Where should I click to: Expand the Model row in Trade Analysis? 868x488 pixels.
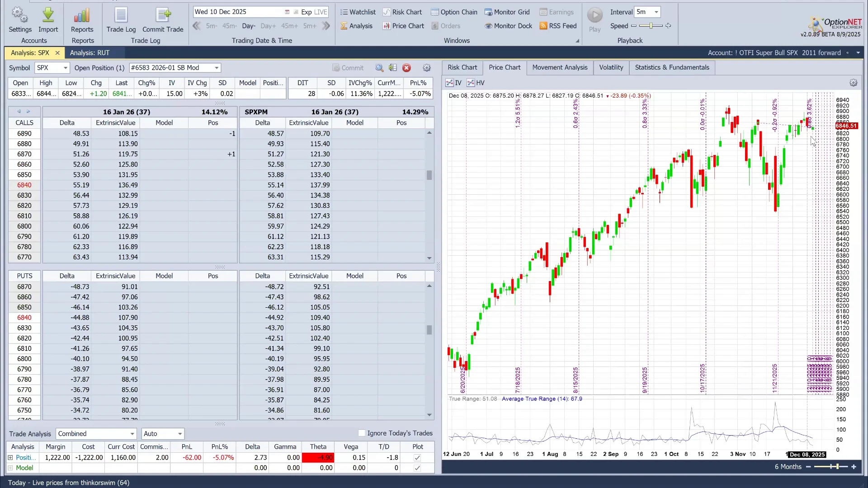tap(10, 468)
